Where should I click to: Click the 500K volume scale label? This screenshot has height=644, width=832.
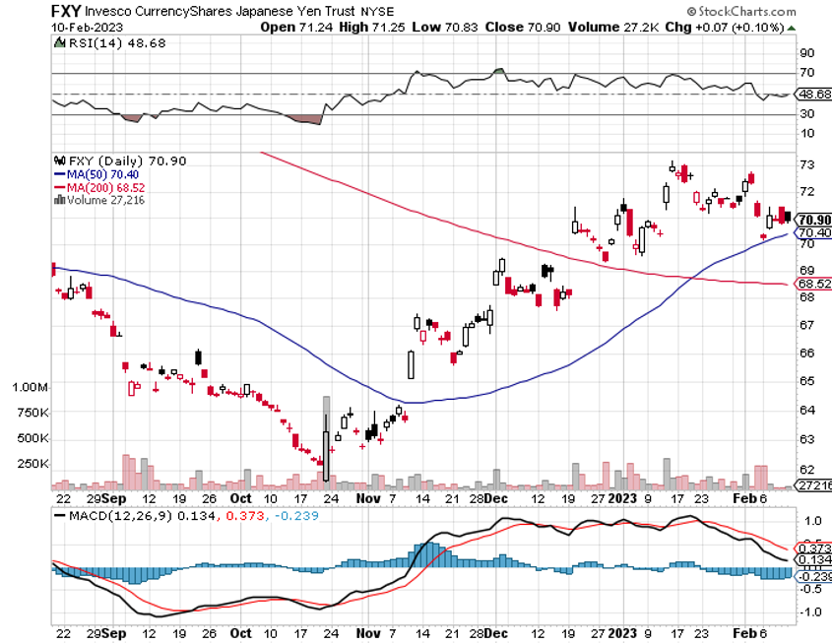[x=32, y=438]
